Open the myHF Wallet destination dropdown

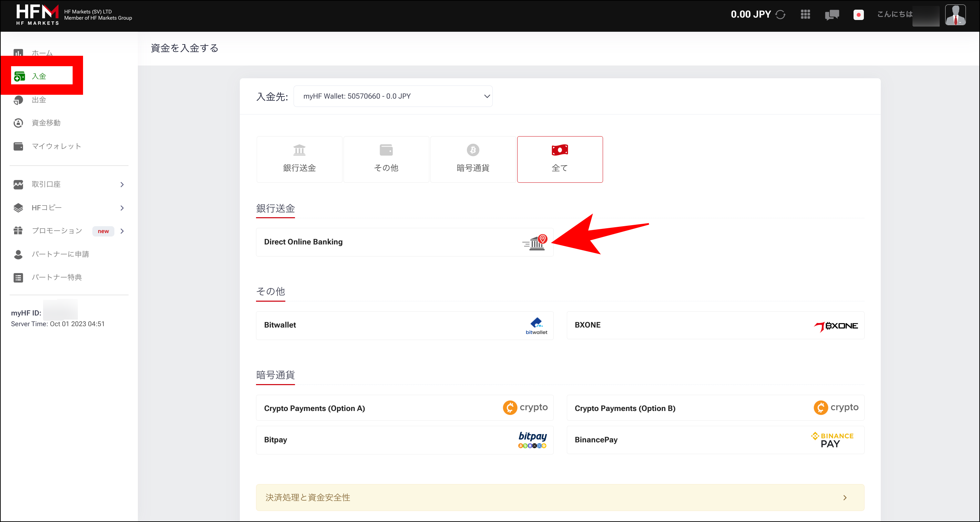click(x=393, y=96)
